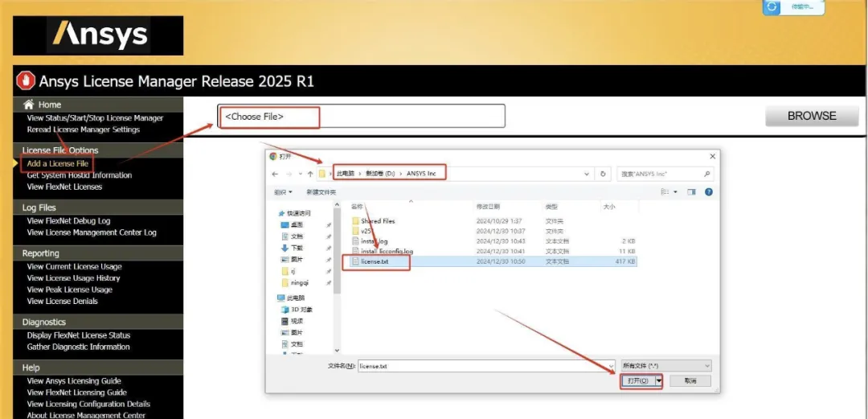Open Gather Diagnostic Information
The width and height of the screenshot is (868, 419).
pos(79,347)
